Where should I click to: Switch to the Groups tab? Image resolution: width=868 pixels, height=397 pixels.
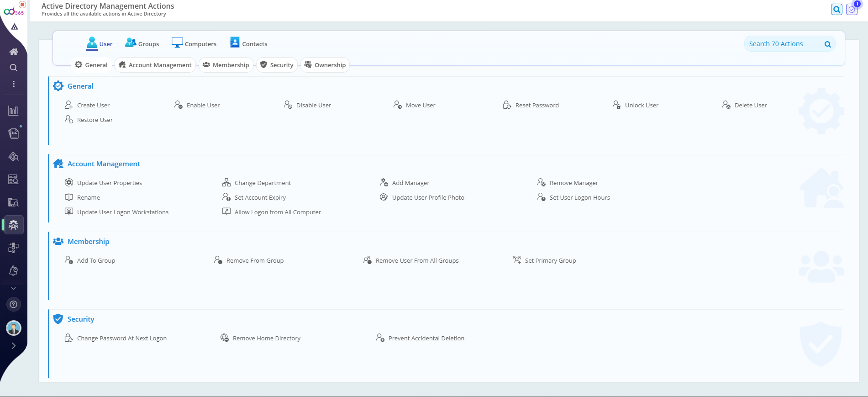(x=142, y=44)
